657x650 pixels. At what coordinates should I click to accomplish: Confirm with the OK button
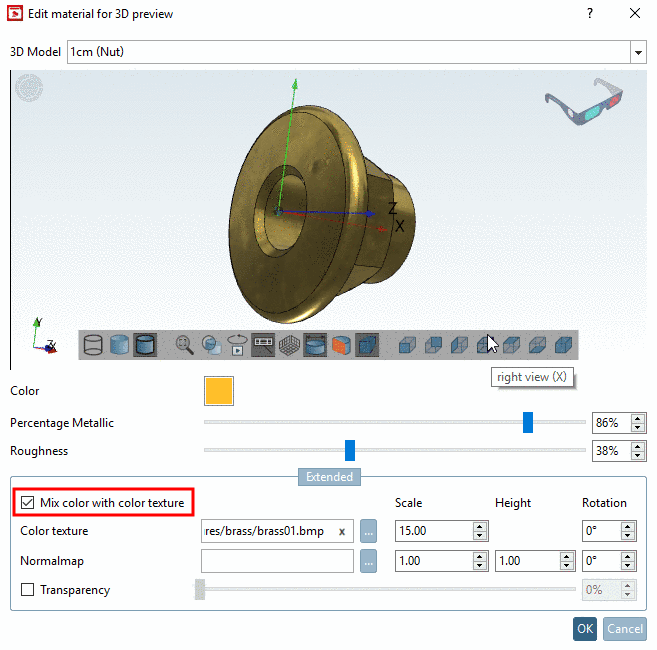click(x=585, y=629)
